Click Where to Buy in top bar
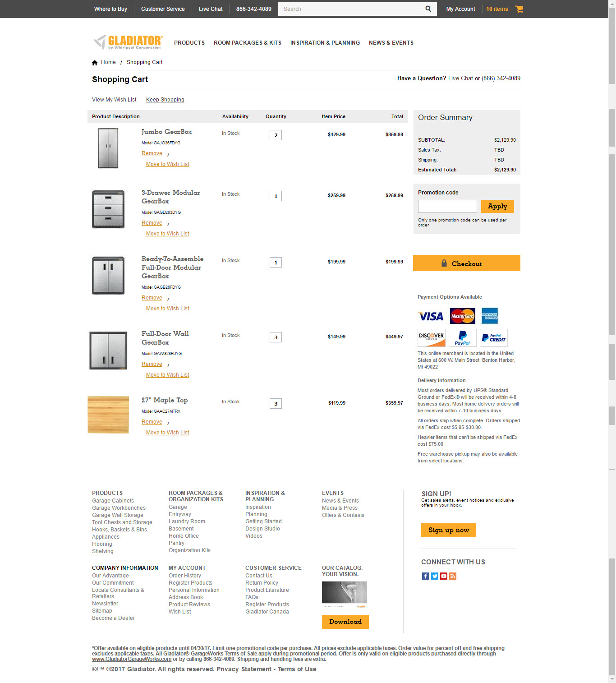Image resolution: width=616 pixels, height=683 pixels. tap(110, 9)
